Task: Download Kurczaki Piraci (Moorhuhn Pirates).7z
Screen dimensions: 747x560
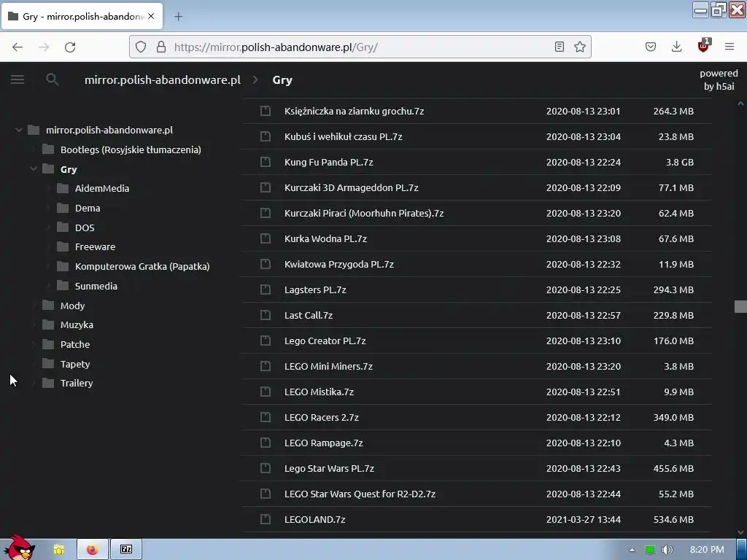Action: coord(364,214)
